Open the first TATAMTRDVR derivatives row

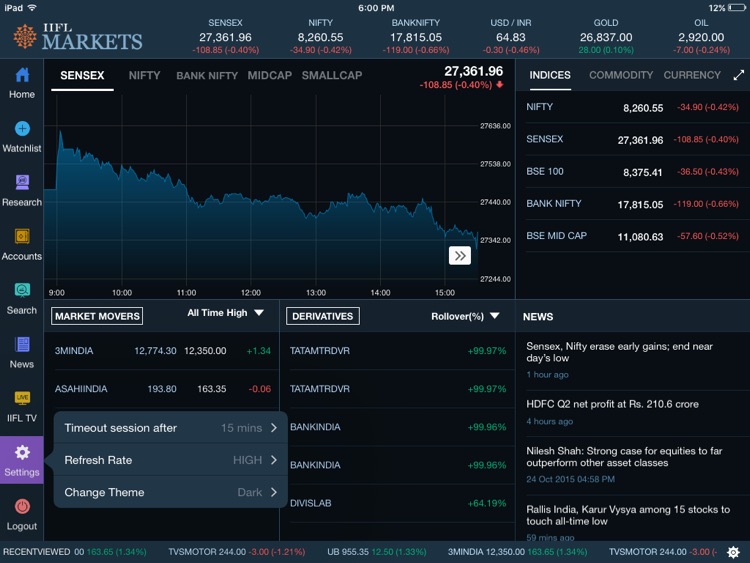398,351
